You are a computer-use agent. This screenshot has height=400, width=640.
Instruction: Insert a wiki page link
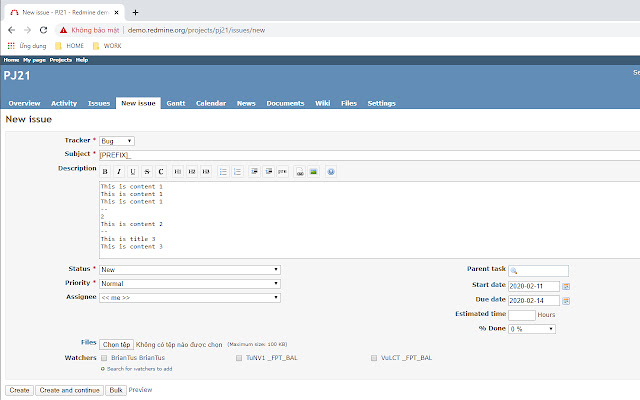(x=300, y=172)
